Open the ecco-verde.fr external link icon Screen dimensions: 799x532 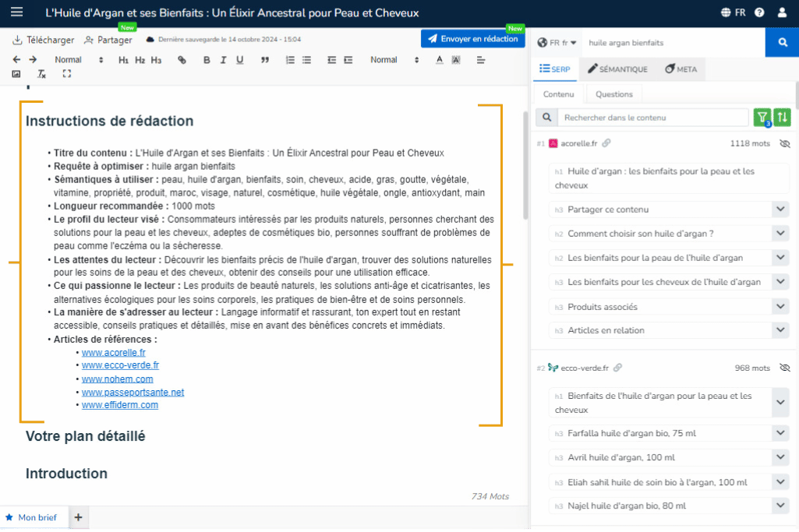617,368
